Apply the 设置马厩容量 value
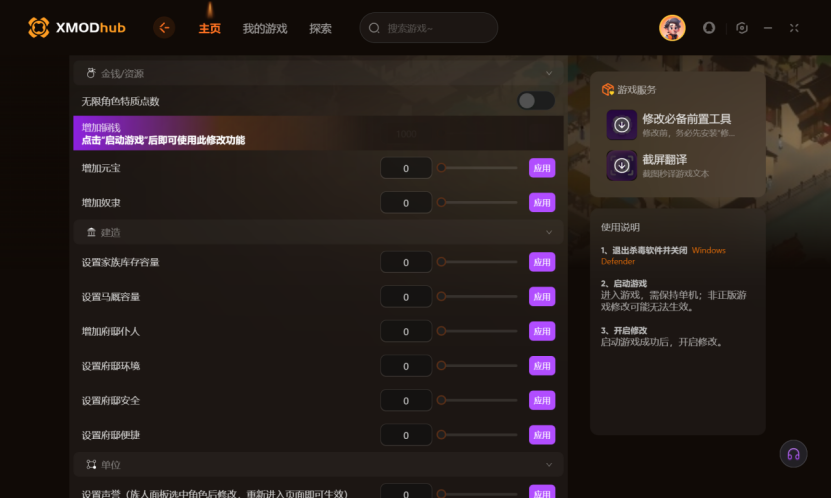 pos(542,297)
